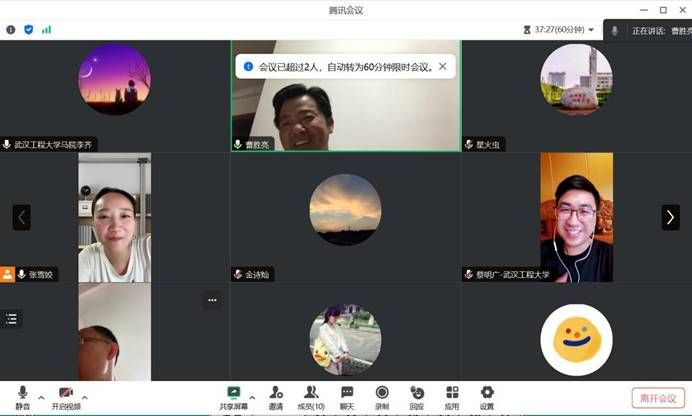Open meeting settings gear

[x=487, y=394]
